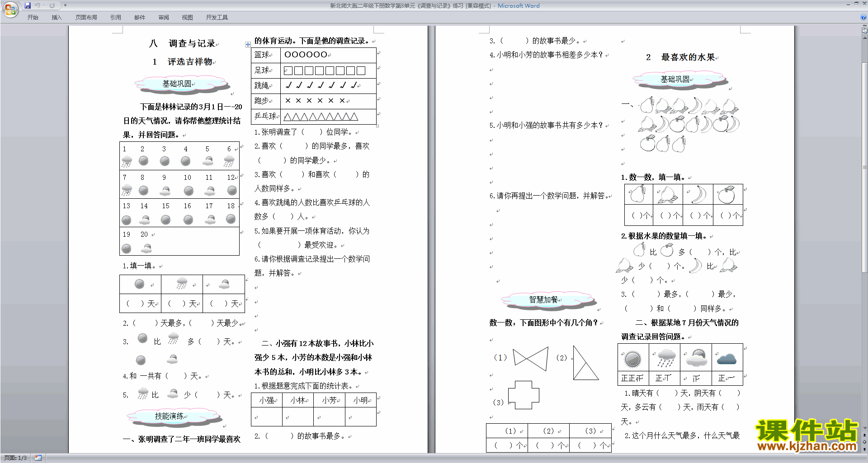
Task: Click the 技能演练 cloud shape
Action: click(175, 417)
